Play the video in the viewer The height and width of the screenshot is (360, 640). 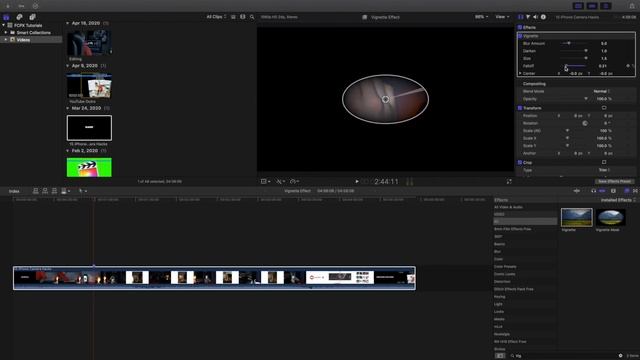tap(357, 181)
